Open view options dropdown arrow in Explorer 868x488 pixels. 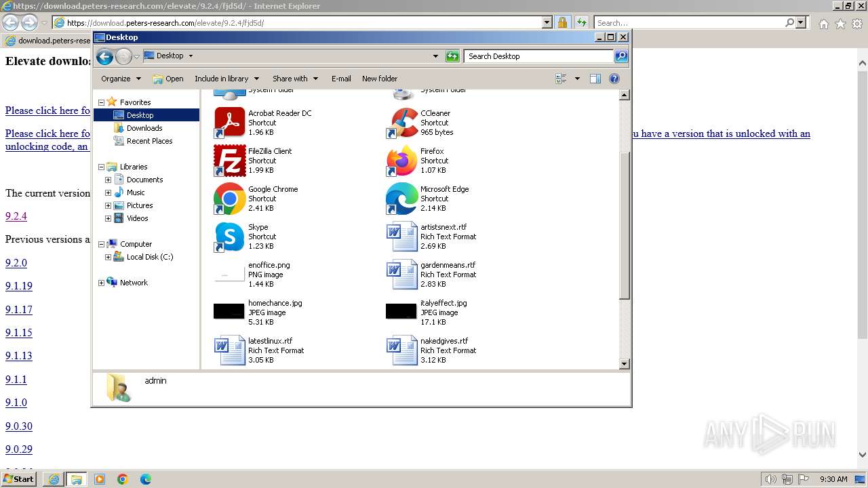pyautogui.click(x=577, y=79)
